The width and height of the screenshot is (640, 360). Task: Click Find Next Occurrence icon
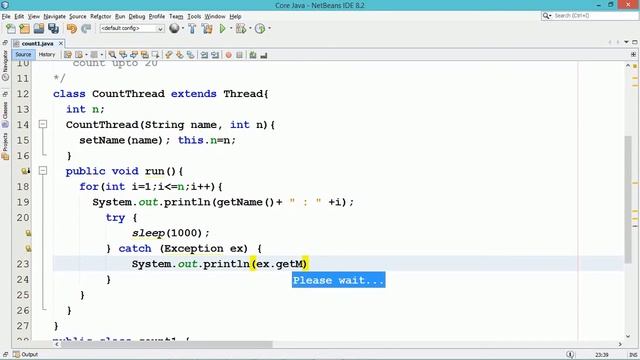(134, 55)
